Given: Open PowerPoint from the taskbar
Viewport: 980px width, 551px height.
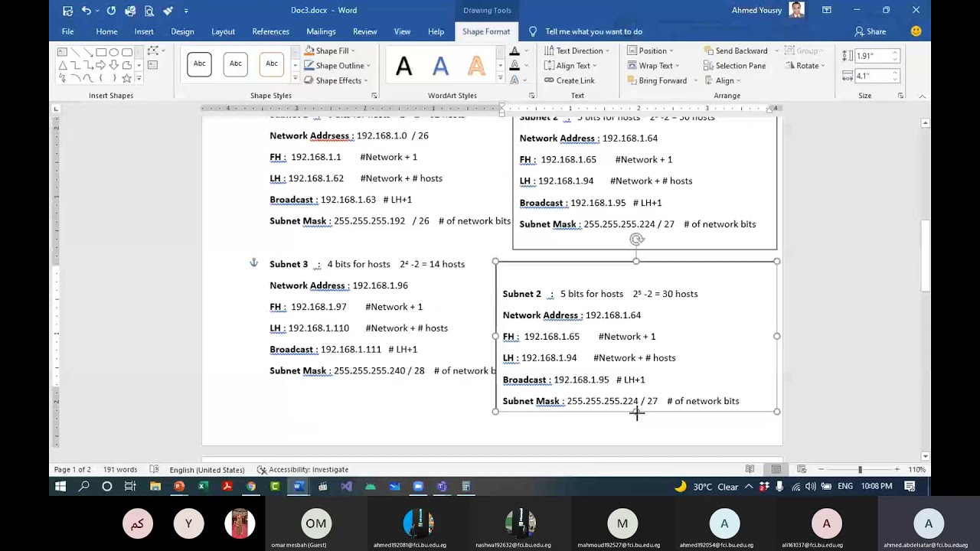Looking at the screenshot, I should pos(178,486).
